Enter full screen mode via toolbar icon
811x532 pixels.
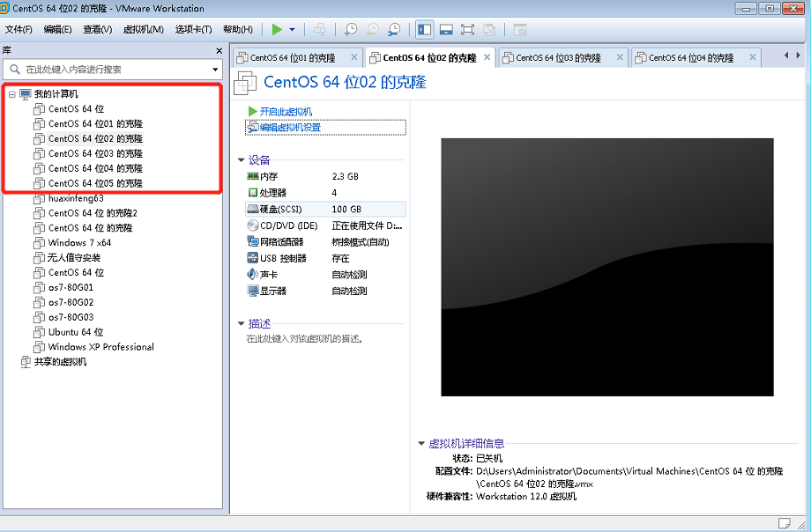click(467, 29)
